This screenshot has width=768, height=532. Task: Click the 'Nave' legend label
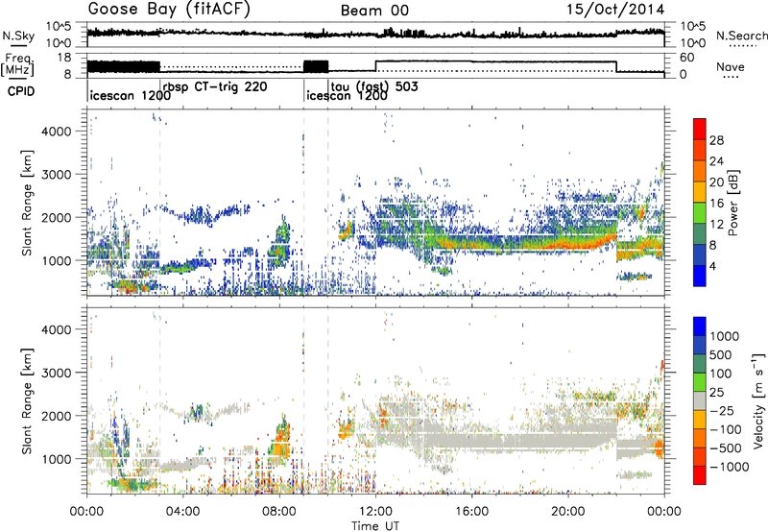[731, 66]
